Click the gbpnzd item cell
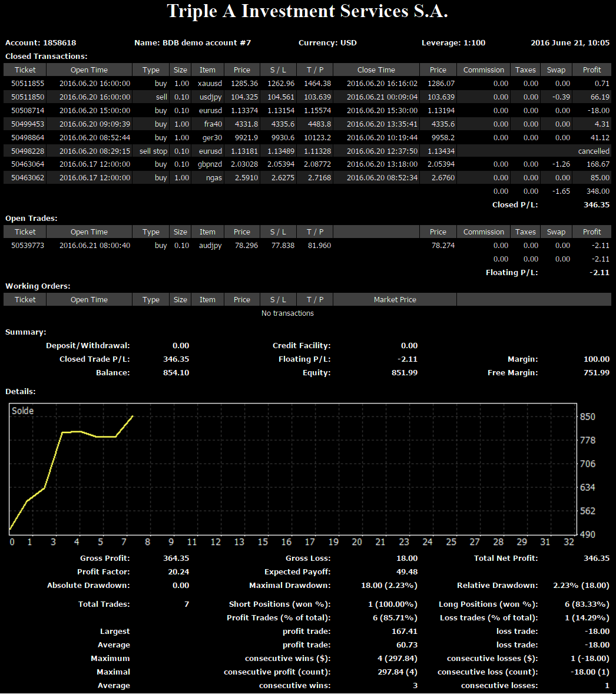 (210, 164)
